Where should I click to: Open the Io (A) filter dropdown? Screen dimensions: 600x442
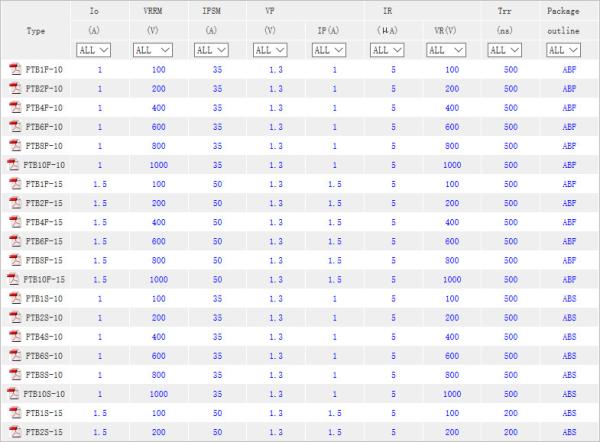93,50
